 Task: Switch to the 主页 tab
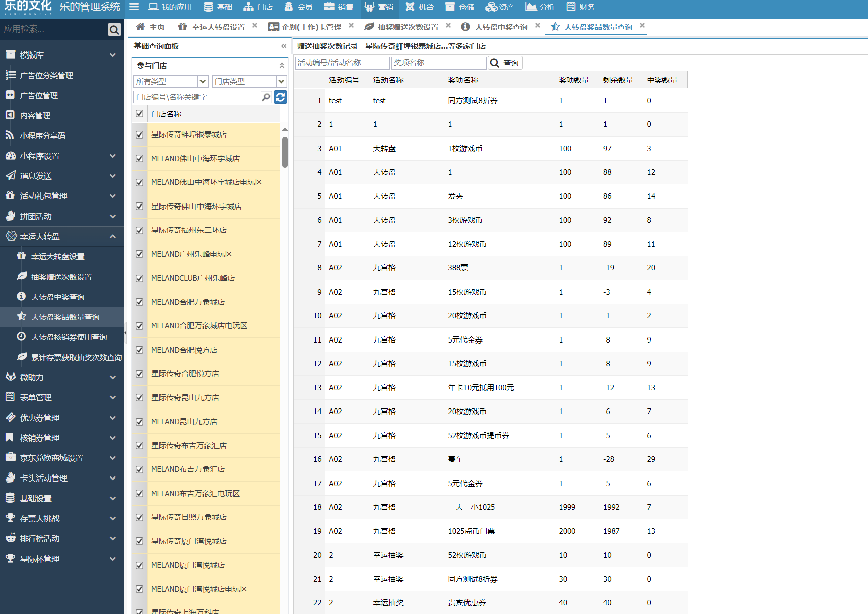click(150, 27)
